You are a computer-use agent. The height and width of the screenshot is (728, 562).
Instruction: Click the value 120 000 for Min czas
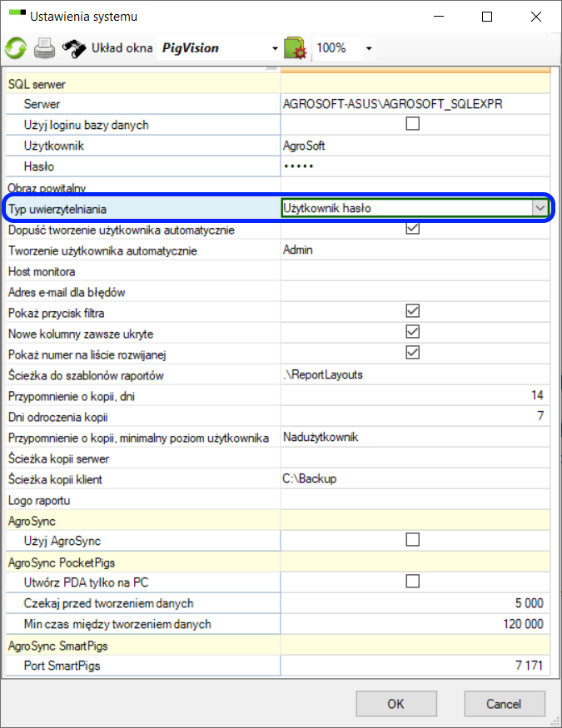415,624
